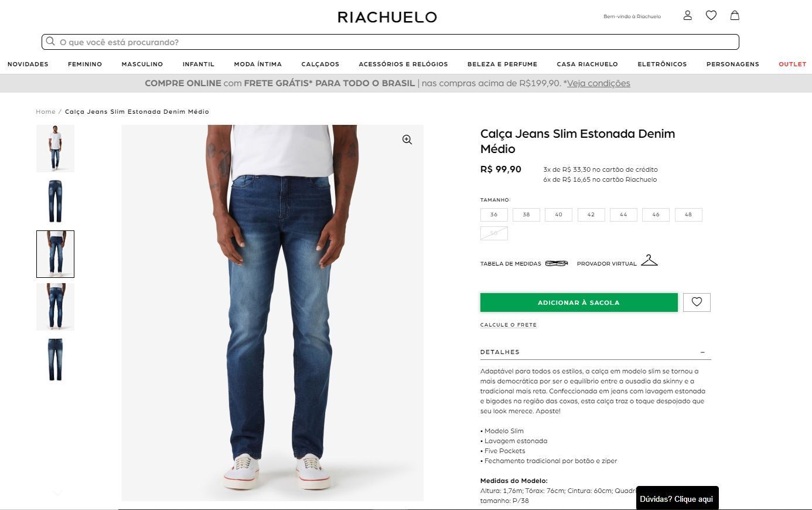The height and width of the screenshot is (510, 812).
Task: Select size 36
Action: pos(494,215)
